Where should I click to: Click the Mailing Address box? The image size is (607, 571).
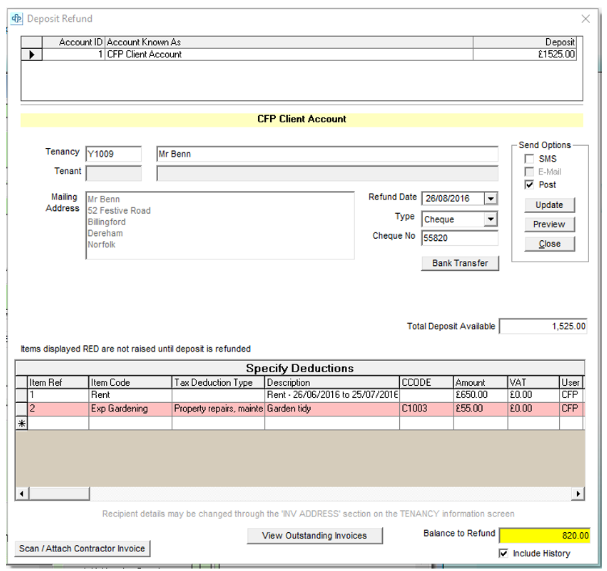pos(220,225)
